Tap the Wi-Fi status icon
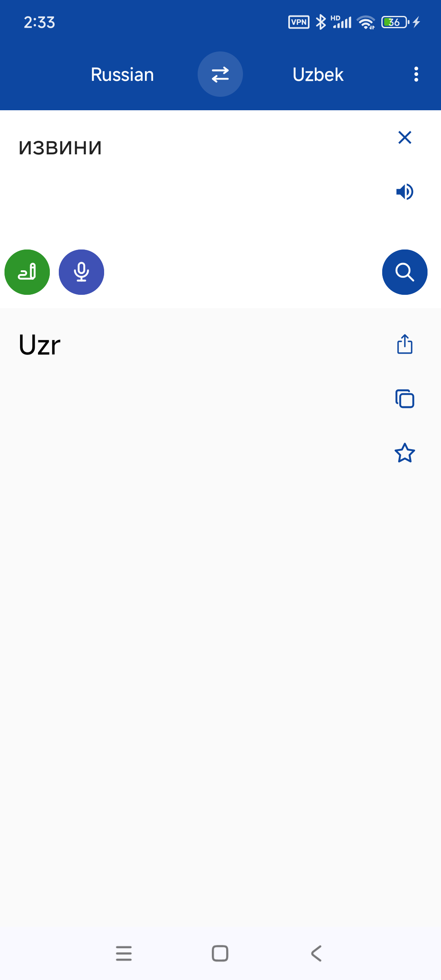 (x=366, y=22)
